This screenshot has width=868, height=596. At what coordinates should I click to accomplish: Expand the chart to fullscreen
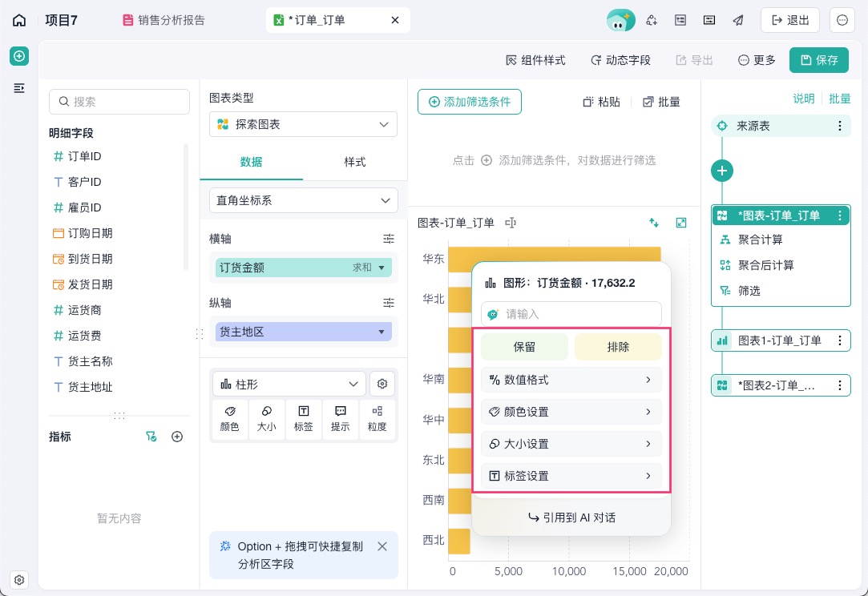click(681, 223)
